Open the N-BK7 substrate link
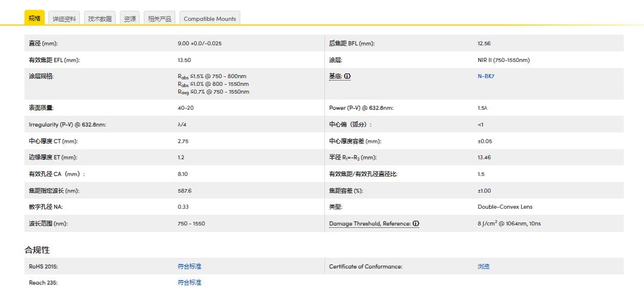Viewport: 644px width, 306px height. [486, 76]
